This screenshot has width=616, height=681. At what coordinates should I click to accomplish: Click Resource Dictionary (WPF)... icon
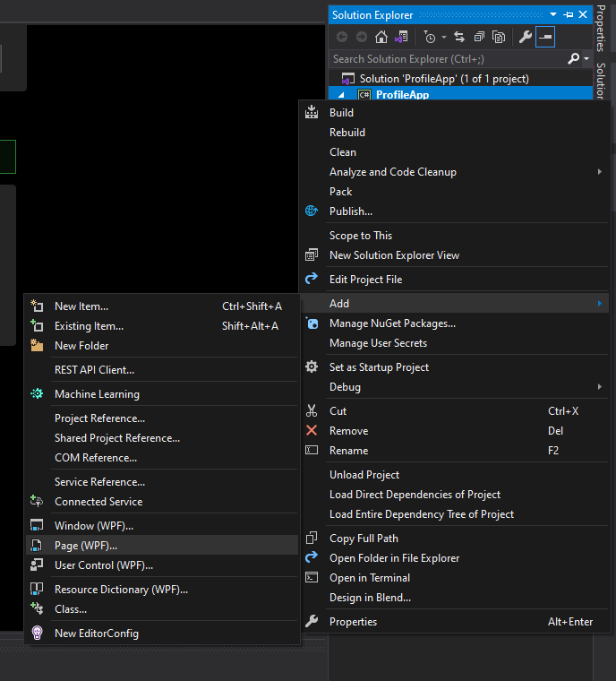point(37,590)
